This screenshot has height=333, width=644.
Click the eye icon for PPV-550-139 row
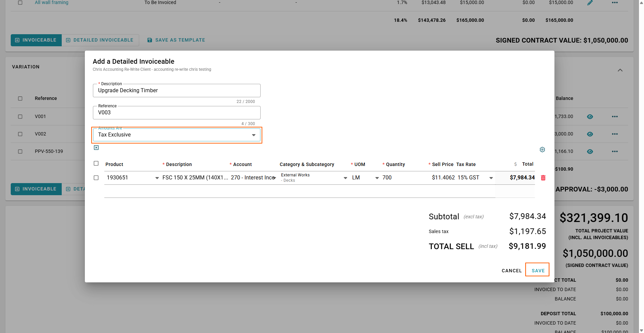[x=590, y=152]
